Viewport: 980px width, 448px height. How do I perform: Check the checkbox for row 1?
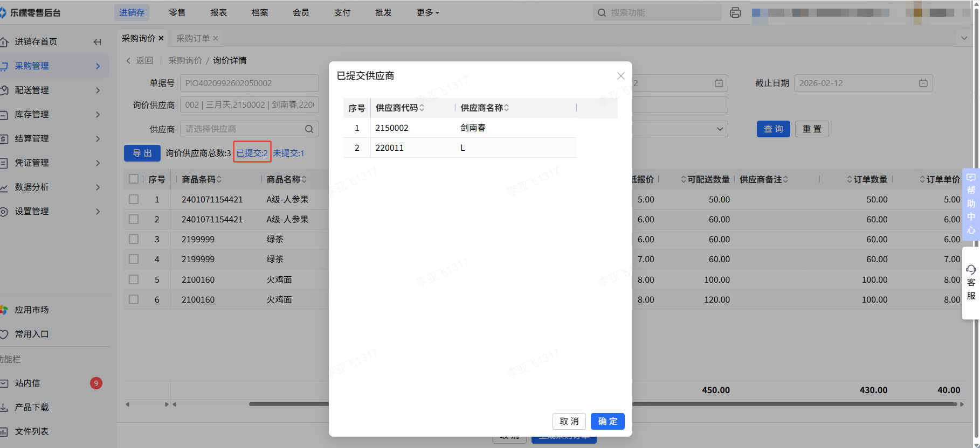(134, 199)
